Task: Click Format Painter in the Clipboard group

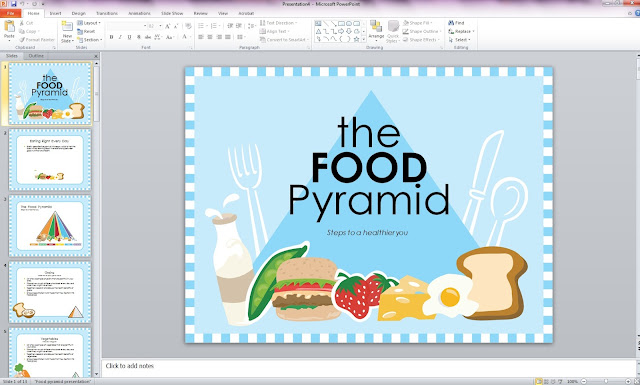Action: pyautogui.click(x=37, y=40)
